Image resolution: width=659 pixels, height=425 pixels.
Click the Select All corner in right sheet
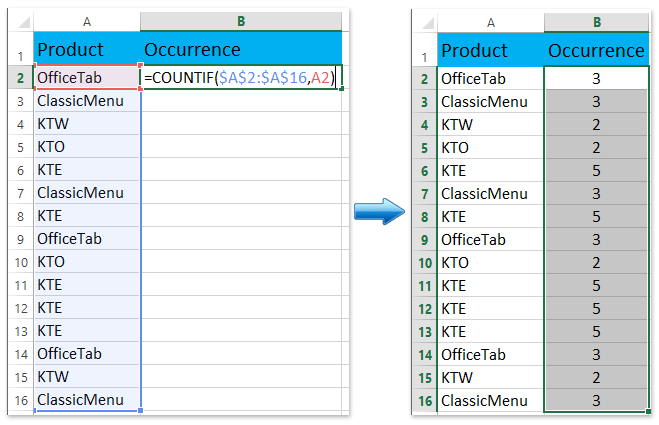click(423, 21)
